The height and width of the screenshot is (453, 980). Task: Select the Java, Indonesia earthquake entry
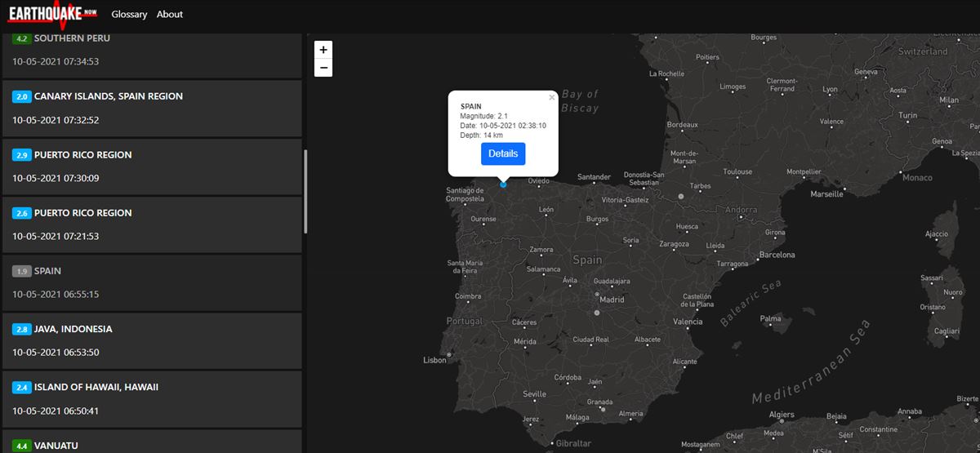point(151,340)
